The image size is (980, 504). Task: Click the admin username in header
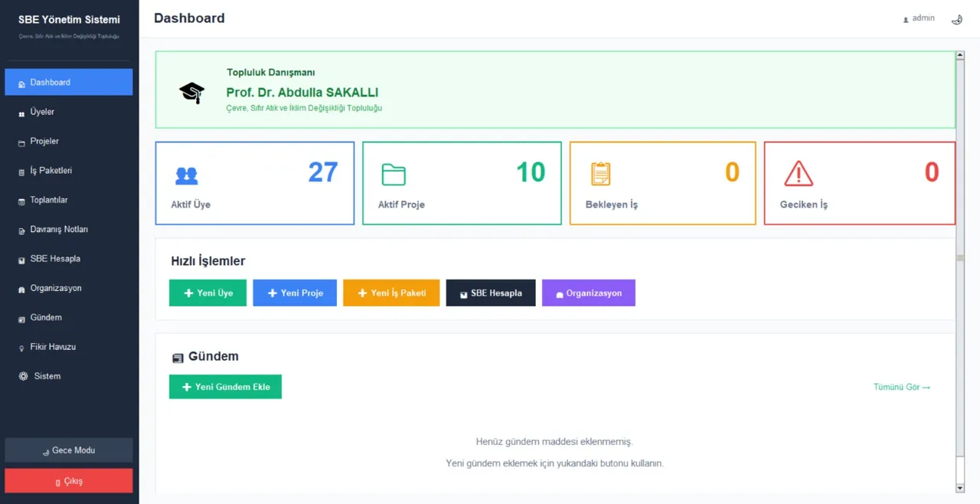[923, 18]
